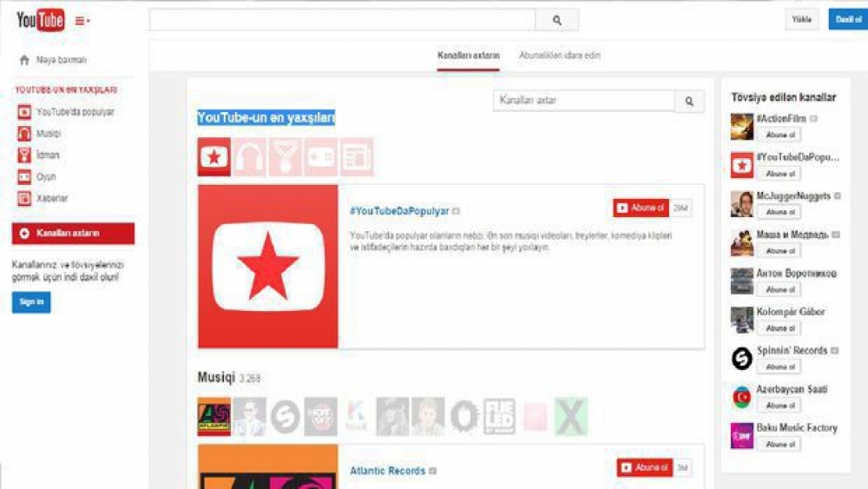The height and width of the screenshot is (489, 868).
Task: Subscribe to Маша и Медведь channel
Action: (x=780, y=251)
